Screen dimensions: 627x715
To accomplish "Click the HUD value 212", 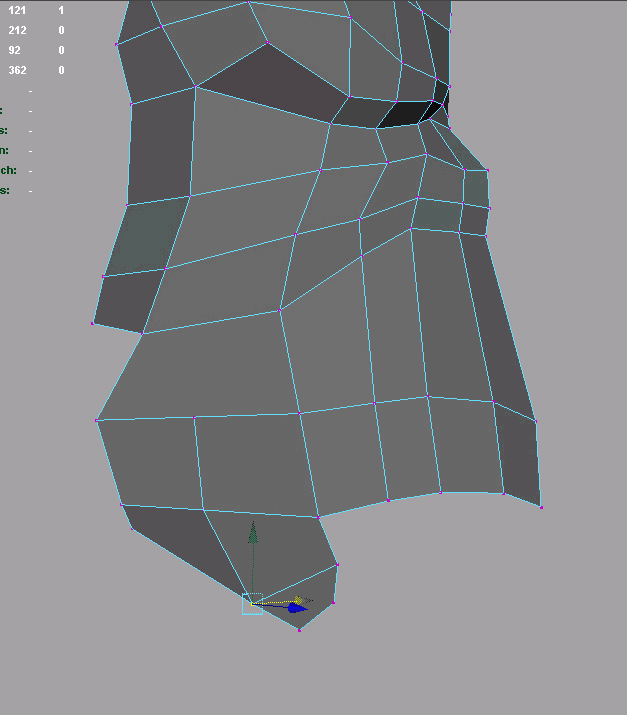I will [x=17, y=30].
